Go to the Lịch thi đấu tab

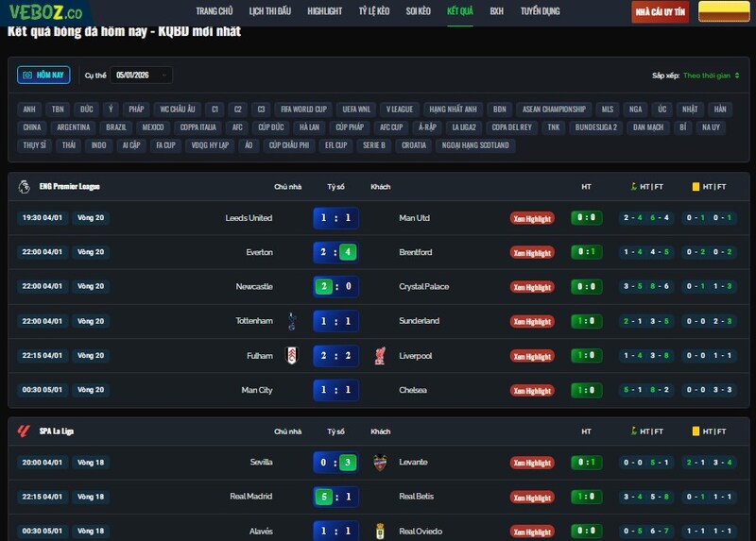270,11
